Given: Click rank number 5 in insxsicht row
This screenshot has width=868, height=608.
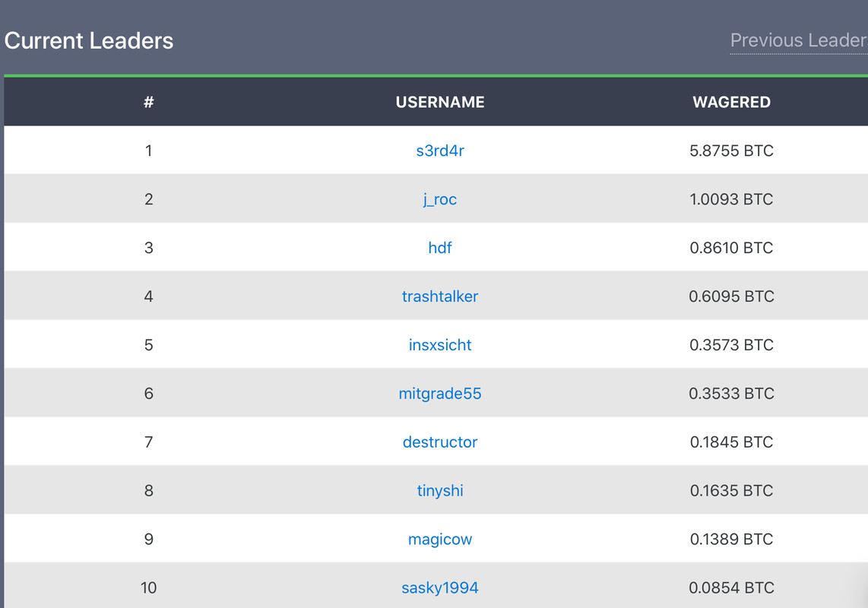Looking at the screenshot, I should 148,345.
